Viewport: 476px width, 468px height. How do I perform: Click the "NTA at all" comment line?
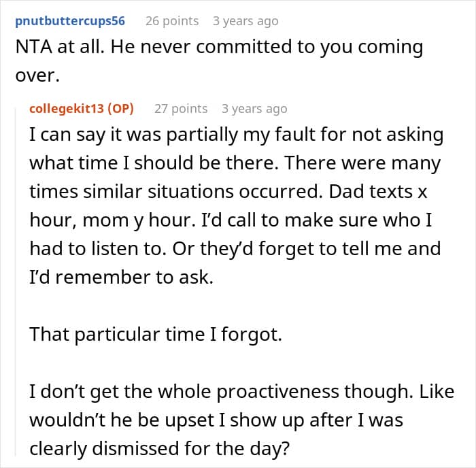(218, 48)
